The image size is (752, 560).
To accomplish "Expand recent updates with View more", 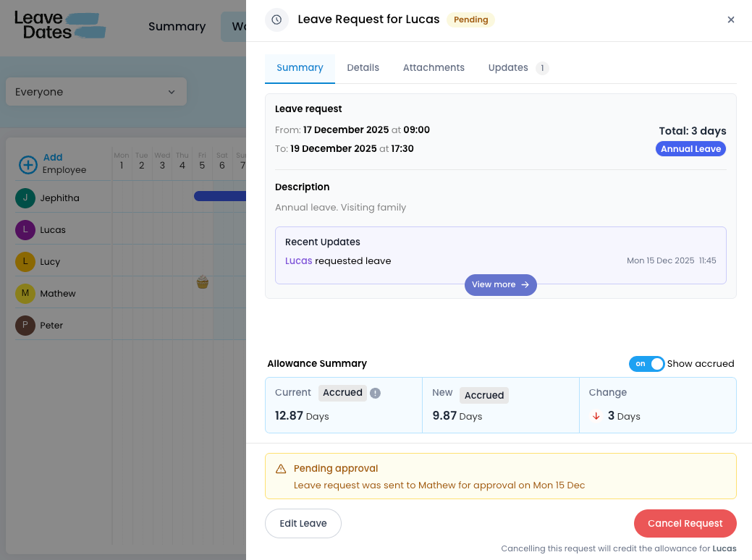I will point(500,285).
